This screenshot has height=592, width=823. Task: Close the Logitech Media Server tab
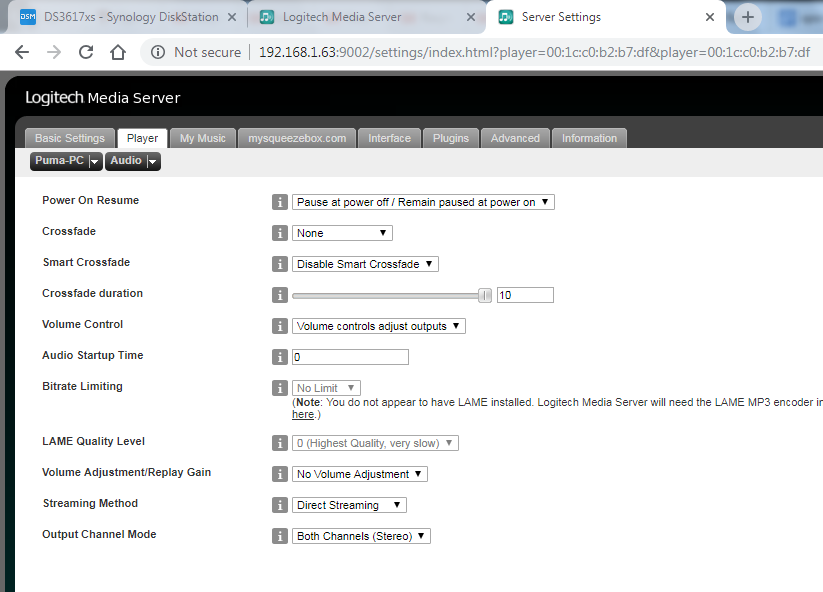471,17
